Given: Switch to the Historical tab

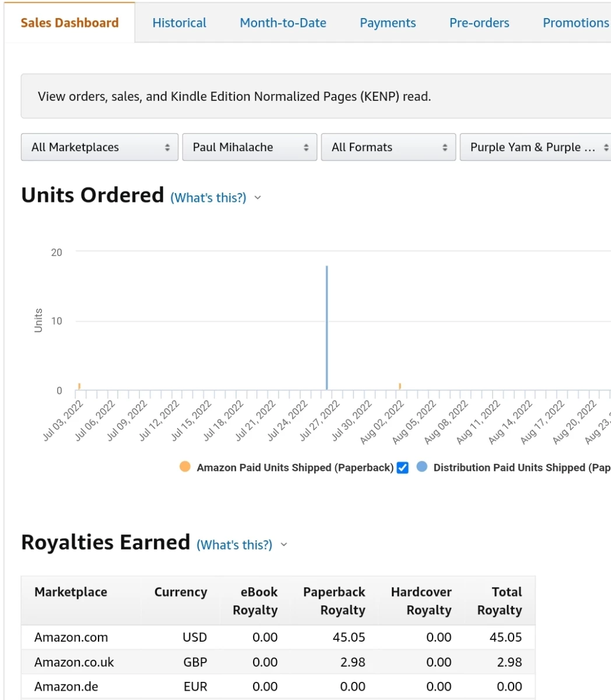Looking at the screenshot, I should (180, 23).
